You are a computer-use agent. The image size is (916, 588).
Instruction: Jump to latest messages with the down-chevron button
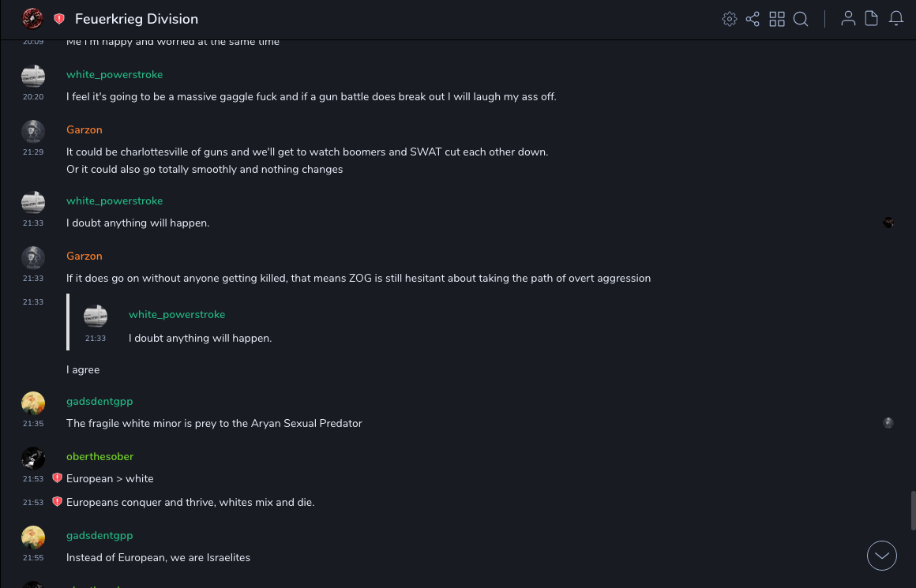[882, 556]
